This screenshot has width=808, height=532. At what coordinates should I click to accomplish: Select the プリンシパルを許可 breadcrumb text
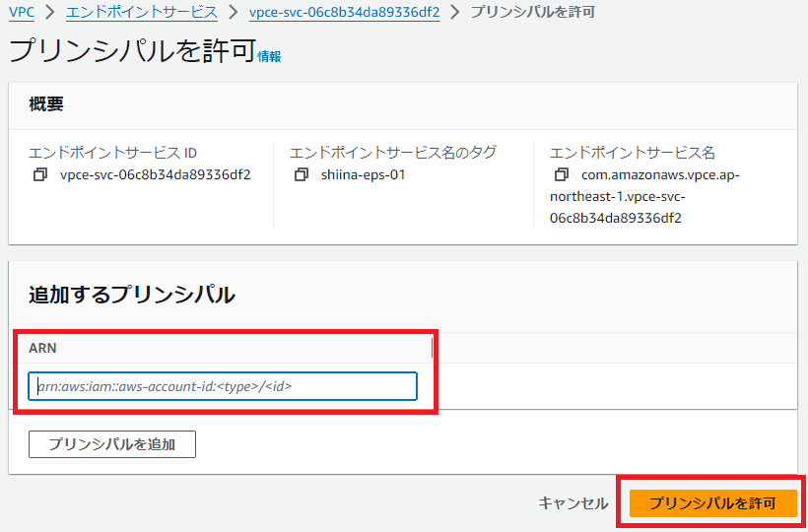tap(533, 12)
